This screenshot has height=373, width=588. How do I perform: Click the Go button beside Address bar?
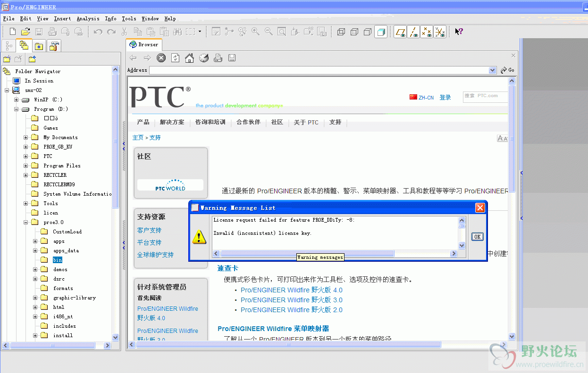coord(508,70)
